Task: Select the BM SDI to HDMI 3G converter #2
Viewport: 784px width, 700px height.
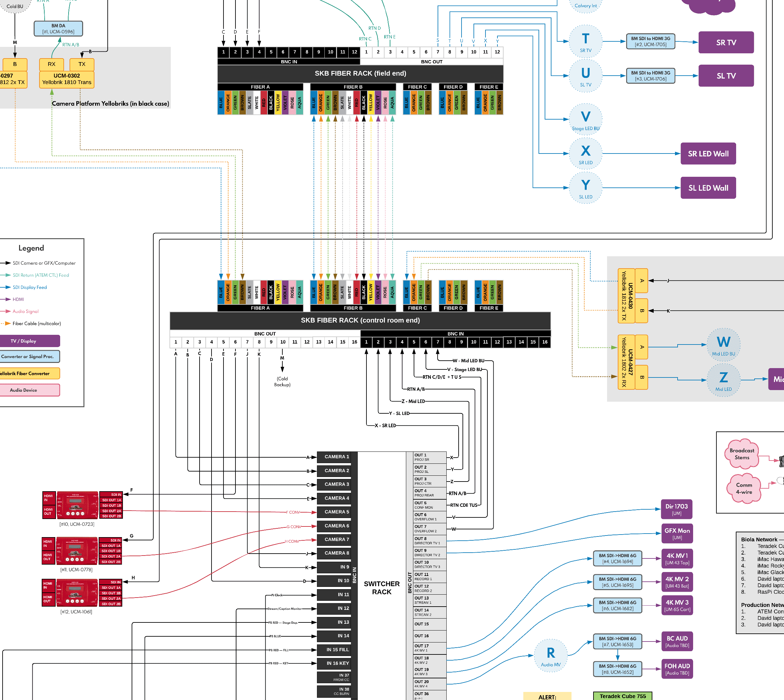Action: coord(650,42)
